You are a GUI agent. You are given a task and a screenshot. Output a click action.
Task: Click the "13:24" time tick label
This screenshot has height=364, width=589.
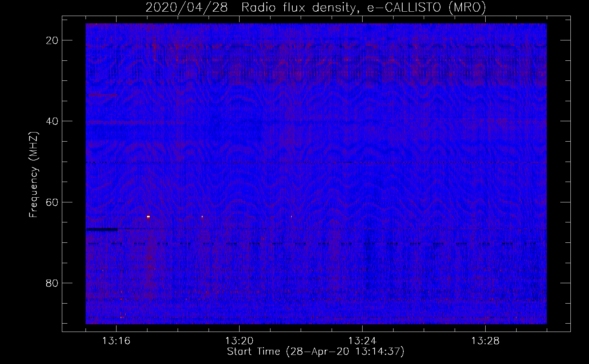click(x=363, y=341)
